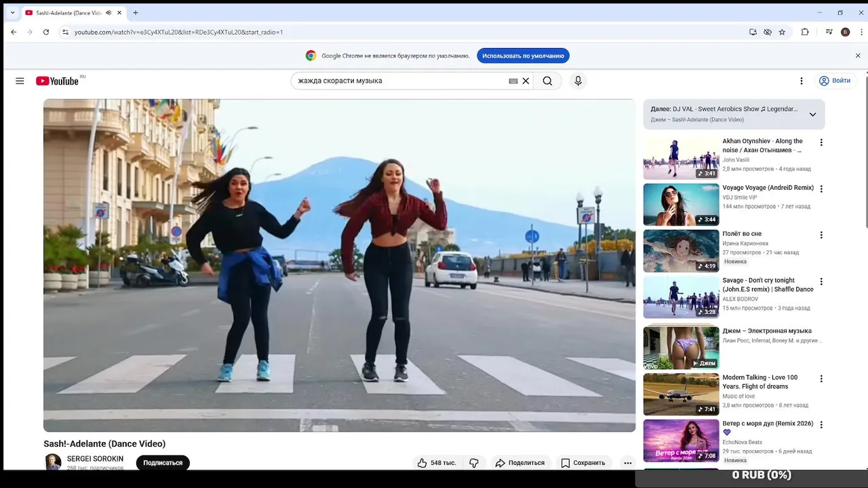Run the search with the magnifier button
868x488 pixels.
click(x=547, y=81)
